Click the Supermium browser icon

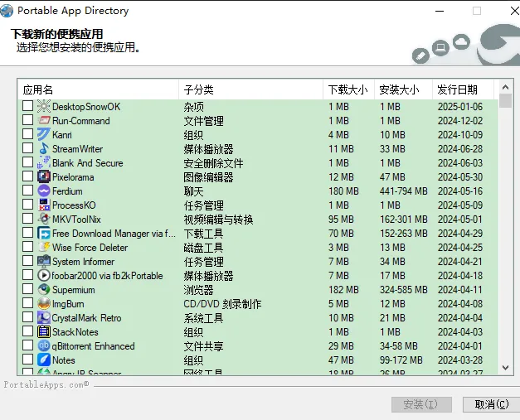(x=44, y=289)
